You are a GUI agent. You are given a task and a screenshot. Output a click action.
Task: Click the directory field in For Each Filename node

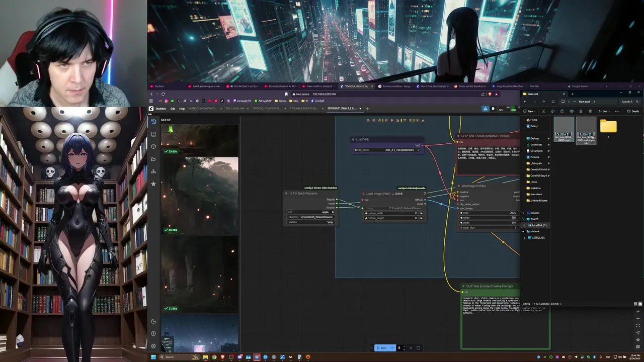coord(311,217)
